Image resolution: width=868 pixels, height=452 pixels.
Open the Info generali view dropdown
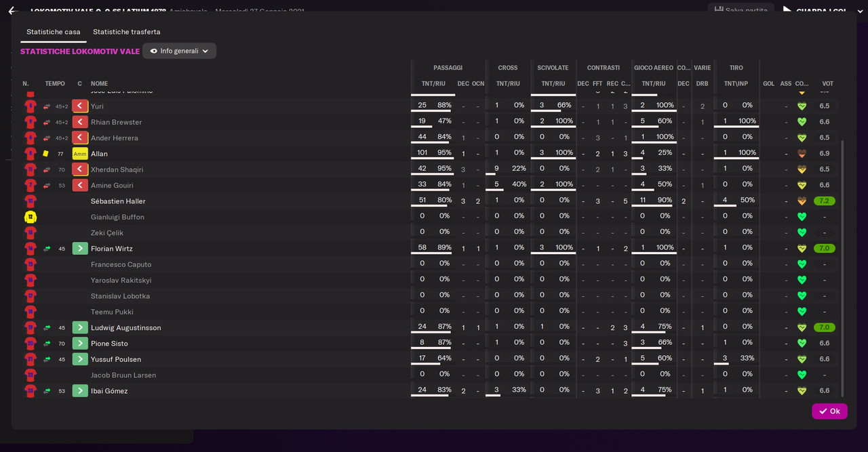[180, 51]
